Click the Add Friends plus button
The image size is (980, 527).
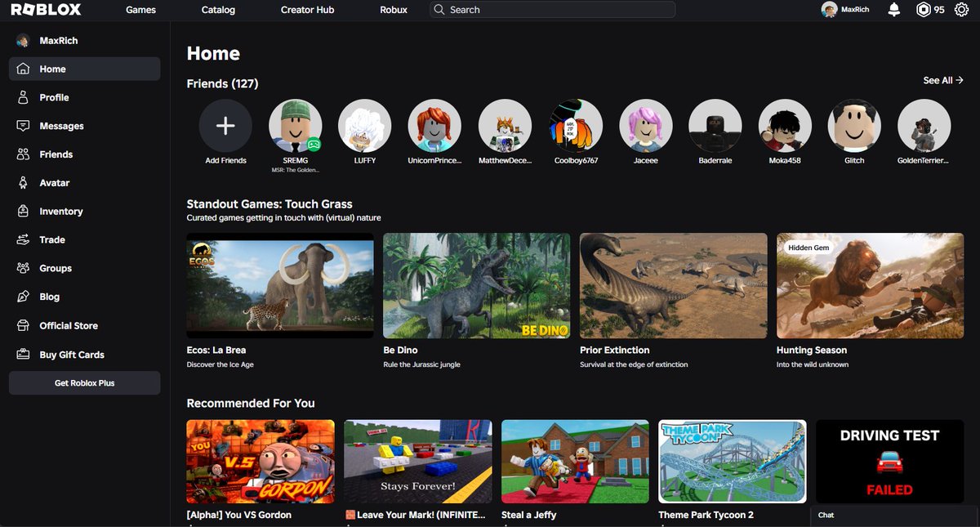pos(225,126)
